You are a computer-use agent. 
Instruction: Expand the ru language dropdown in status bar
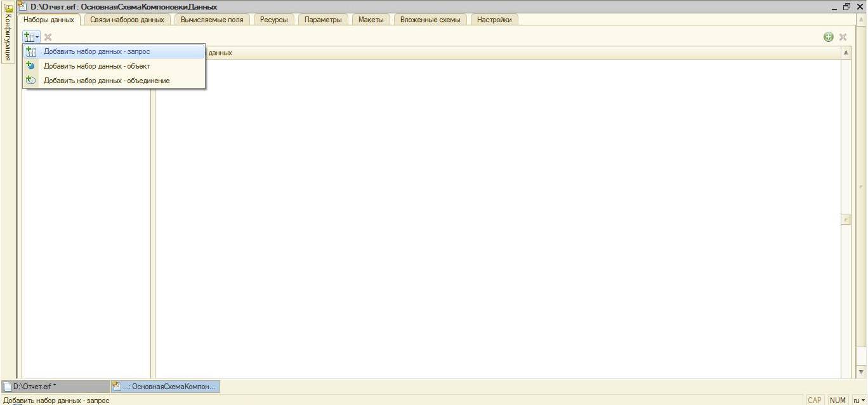859,400
